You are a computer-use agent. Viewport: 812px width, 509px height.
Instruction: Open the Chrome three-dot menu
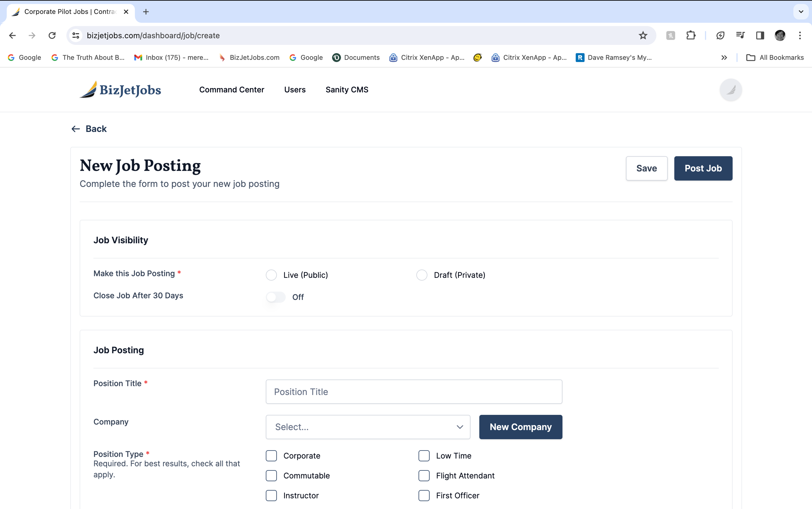tap(800, 35)
